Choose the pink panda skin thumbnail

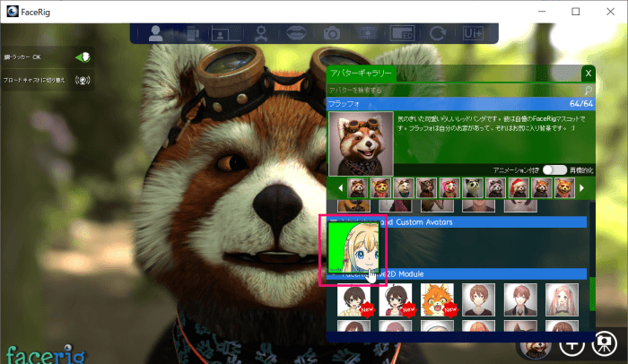coord(449,188)
